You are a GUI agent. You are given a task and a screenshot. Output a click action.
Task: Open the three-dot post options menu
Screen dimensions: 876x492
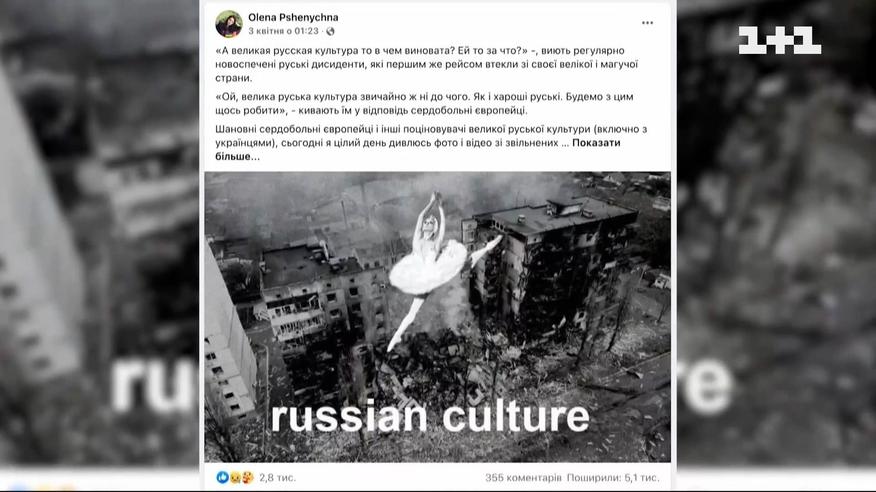coord(647,23)
